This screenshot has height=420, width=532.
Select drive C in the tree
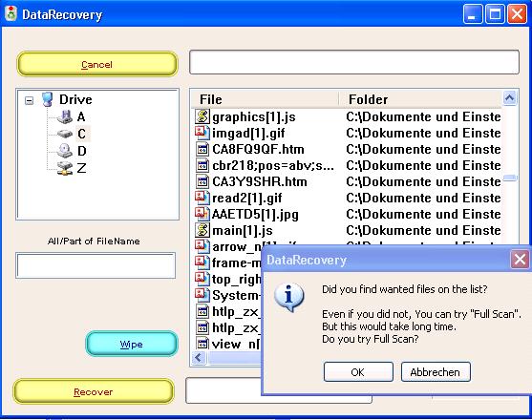81,134
